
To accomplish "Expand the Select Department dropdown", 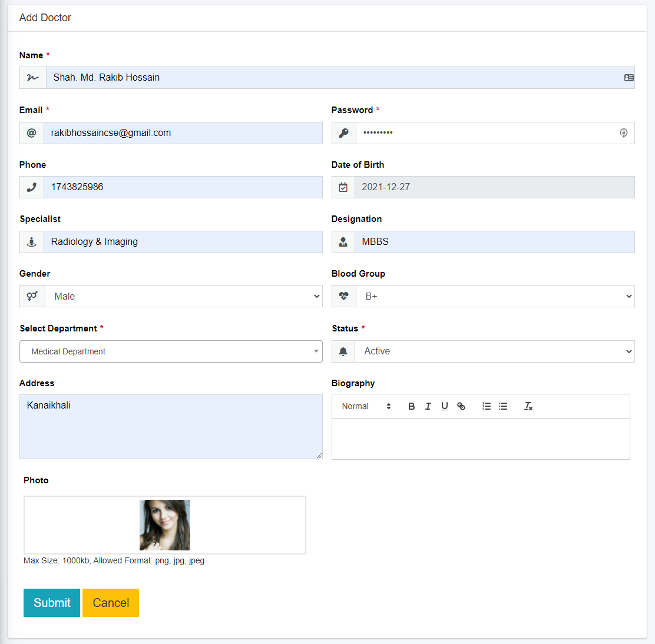I will click(x=171, y=351).
